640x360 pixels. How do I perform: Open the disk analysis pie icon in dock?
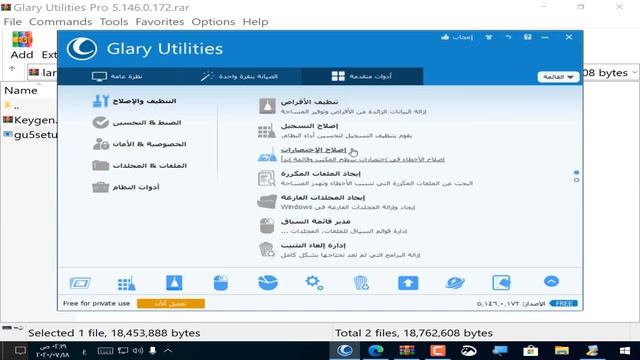pos(268,283)
